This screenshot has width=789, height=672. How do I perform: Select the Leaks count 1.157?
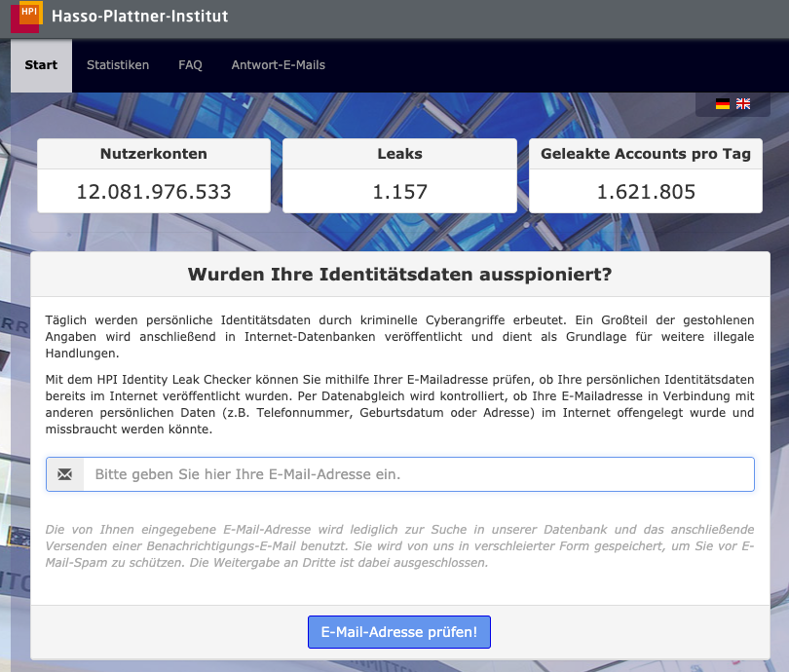point(399,192)
